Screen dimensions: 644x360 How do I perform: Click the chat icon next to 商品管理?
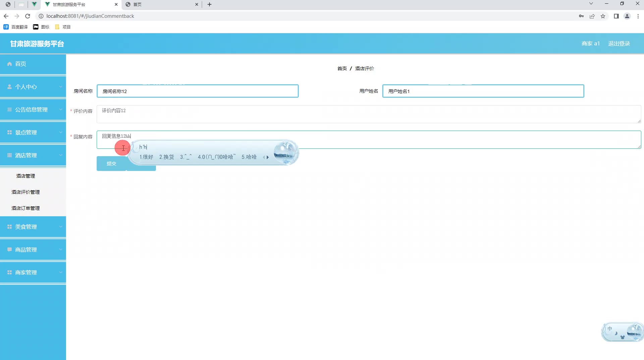(9, 250)
